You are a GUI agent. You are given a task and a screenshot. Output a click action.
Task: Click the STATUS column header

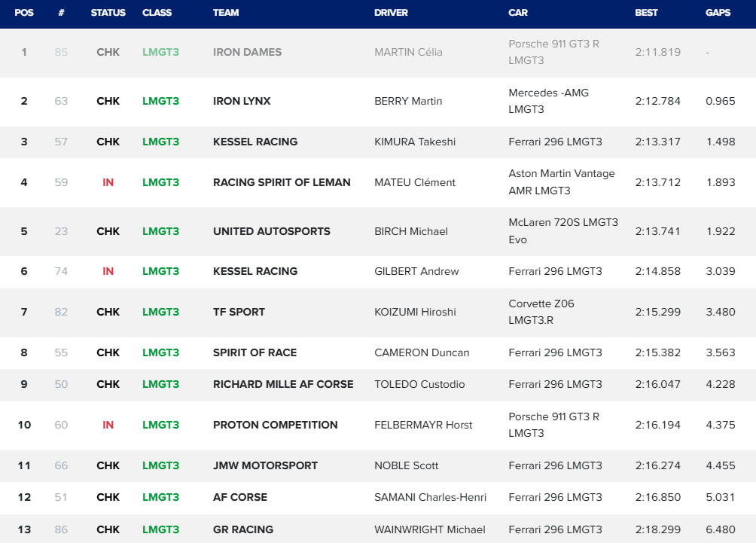(x=108, y=13)
